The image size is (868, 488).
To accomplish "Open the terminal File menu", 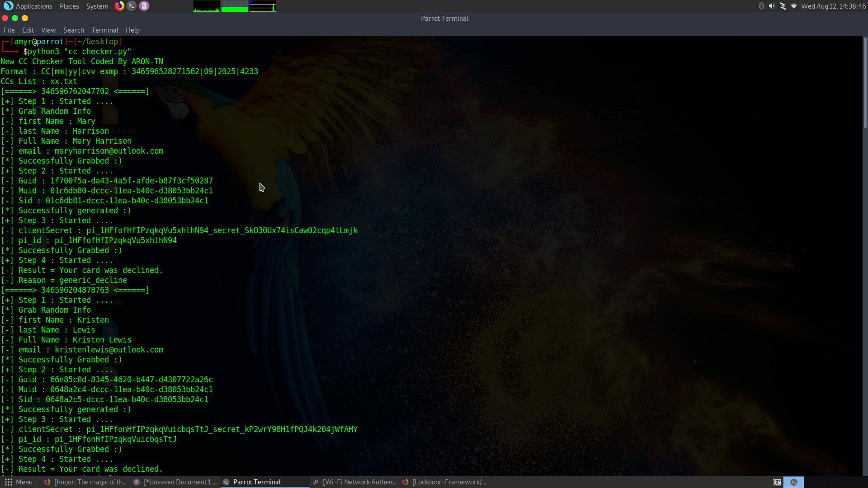I will 9,30.
